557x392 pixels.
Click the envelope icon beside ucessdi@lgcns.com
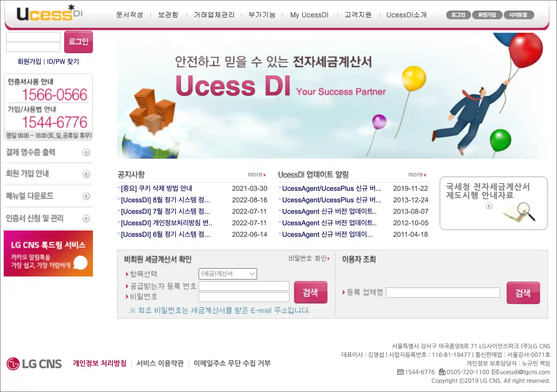(x=495, y=372)
